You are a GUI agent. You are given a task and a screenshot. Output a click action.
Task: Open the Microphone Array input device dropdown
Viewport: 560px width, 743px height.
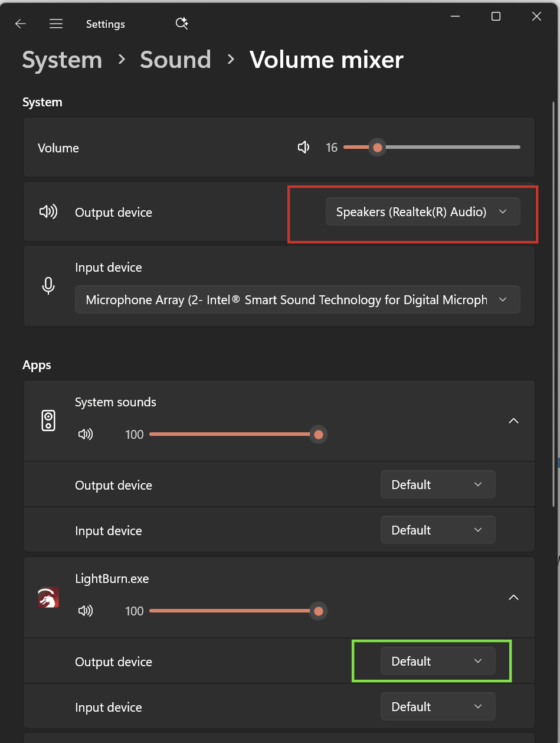297,300
